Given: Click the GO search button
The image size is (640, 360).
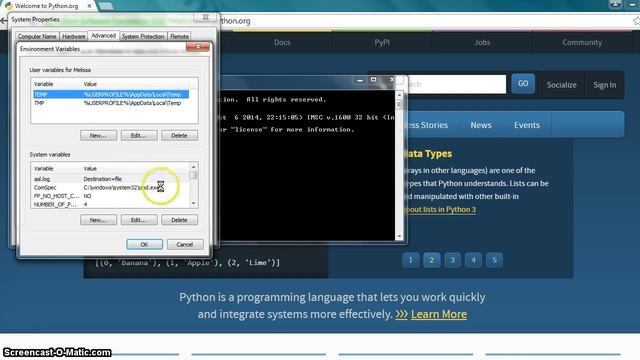Looking at the screenshot, I should (523, 84).
